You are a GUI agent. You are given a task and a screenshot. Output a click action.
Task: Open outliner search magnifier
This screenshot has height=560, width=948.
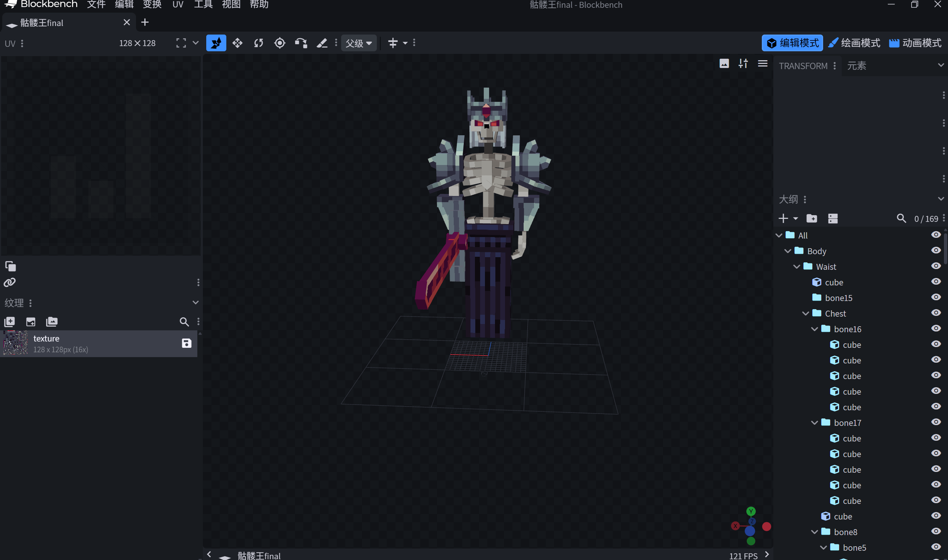point(901,219)
